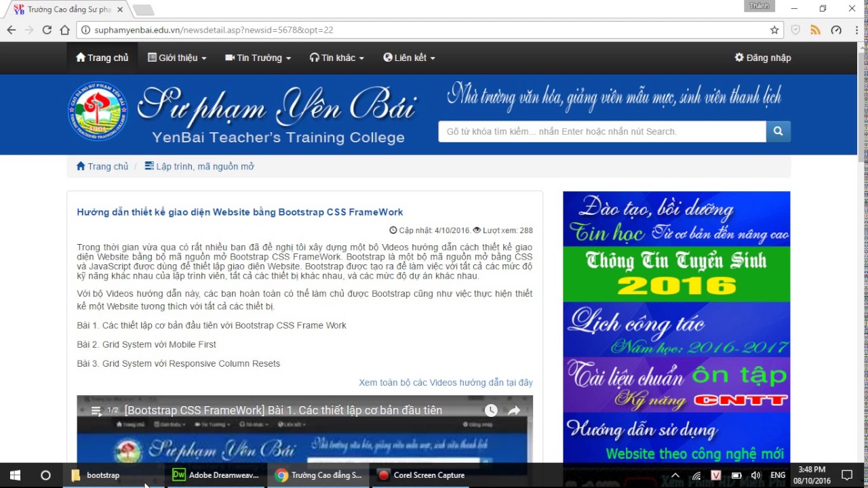Go to Trang chủ in navbar
The width and height of the screenshot is (868, 488).
[x=102, y=58]
